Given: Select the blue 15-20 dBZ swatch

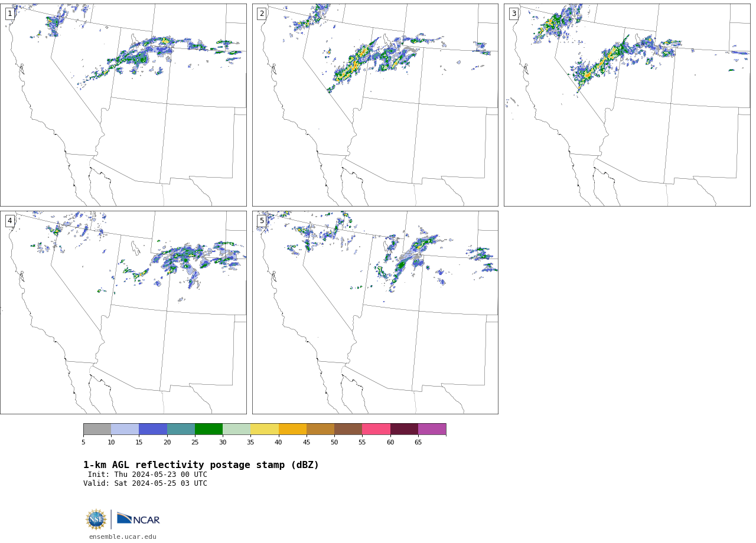Looking at the screenshot, I should [153, 429].
